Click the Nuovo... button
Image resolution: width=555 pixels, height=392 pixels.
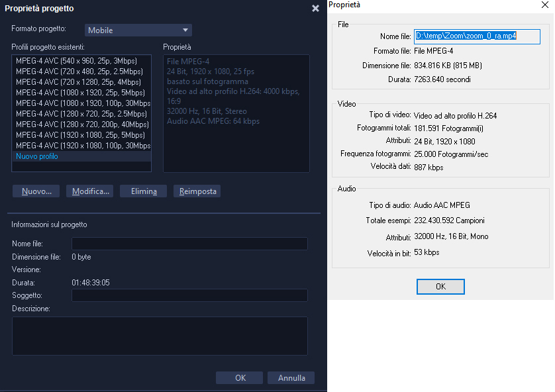coord(36,191)
